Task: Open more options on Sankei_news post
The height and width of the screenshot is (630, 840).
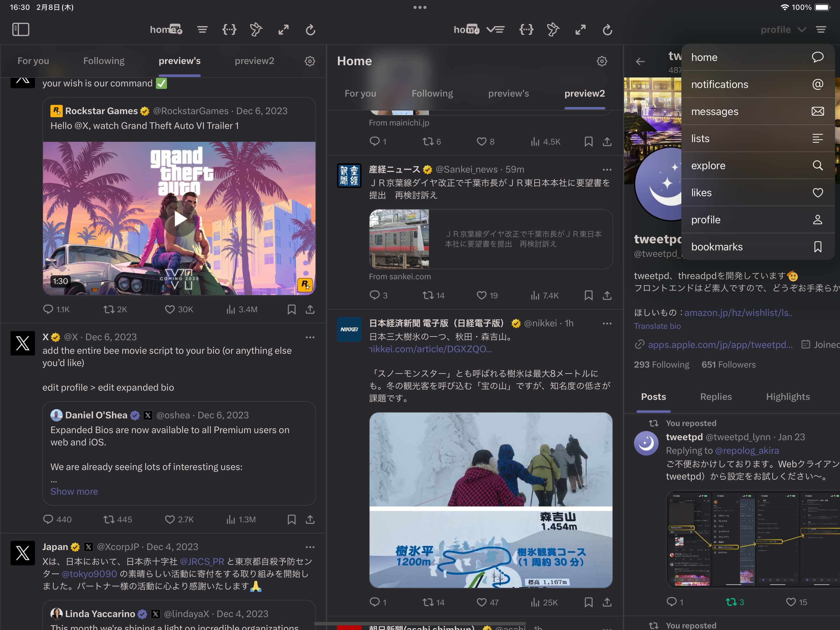Action: click(607, 170)
